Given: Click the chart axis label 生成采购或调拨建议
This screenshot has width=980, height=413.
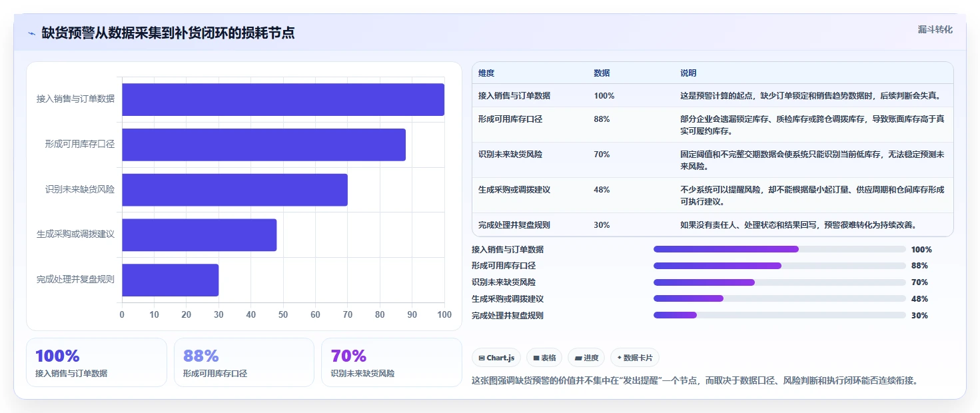Looking at the screenshot, I should click(x=75, y=234).
